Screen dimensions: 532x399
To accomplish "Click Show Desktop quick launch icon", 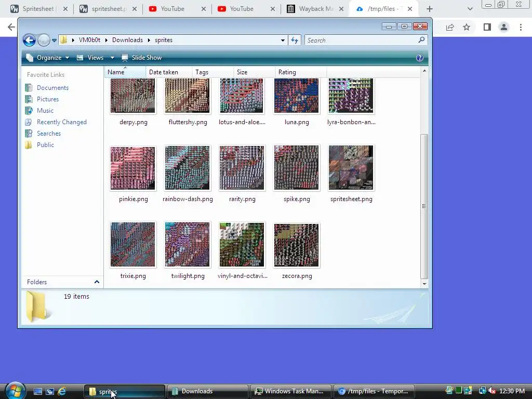I will (x=37, y=391).
